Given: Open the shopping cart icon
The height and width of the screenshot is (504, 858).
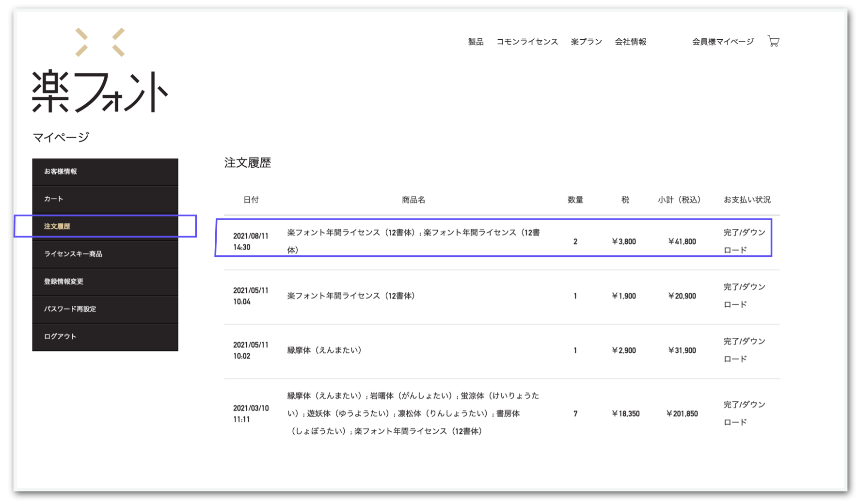Looking at the screenshot, I should [x=773, y=42].
